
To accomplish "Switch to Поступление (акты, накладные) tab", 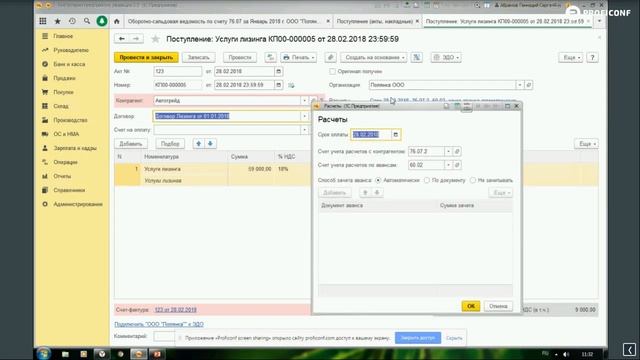I will [375, 21].
